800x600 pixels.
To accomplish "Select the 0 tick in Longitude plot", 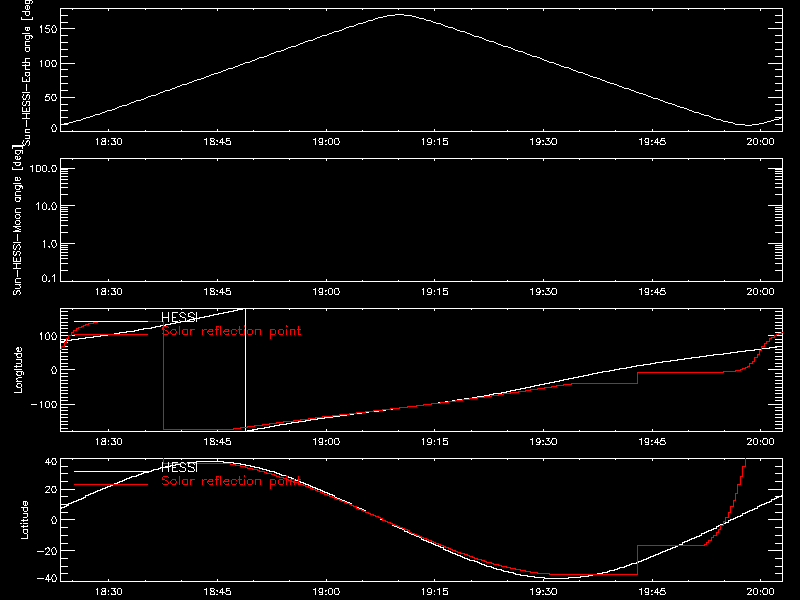I will (54, 370).
